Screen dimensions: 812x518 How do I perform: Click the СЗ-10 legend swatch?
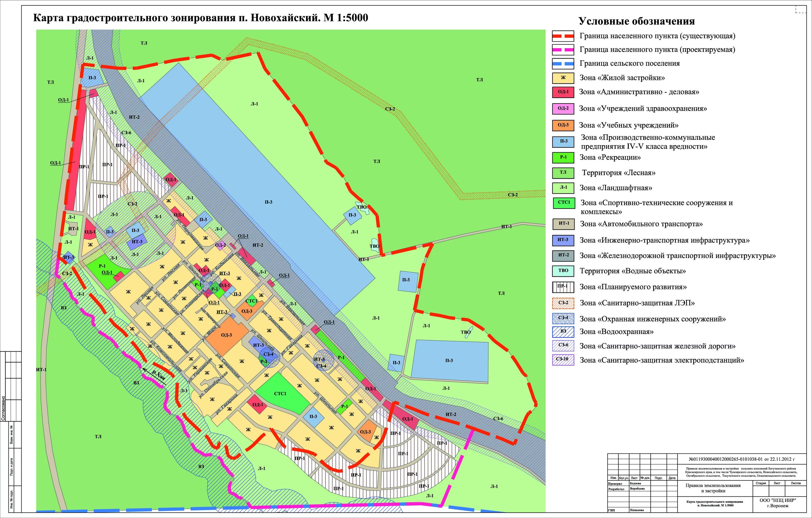[x=563, y=359]
